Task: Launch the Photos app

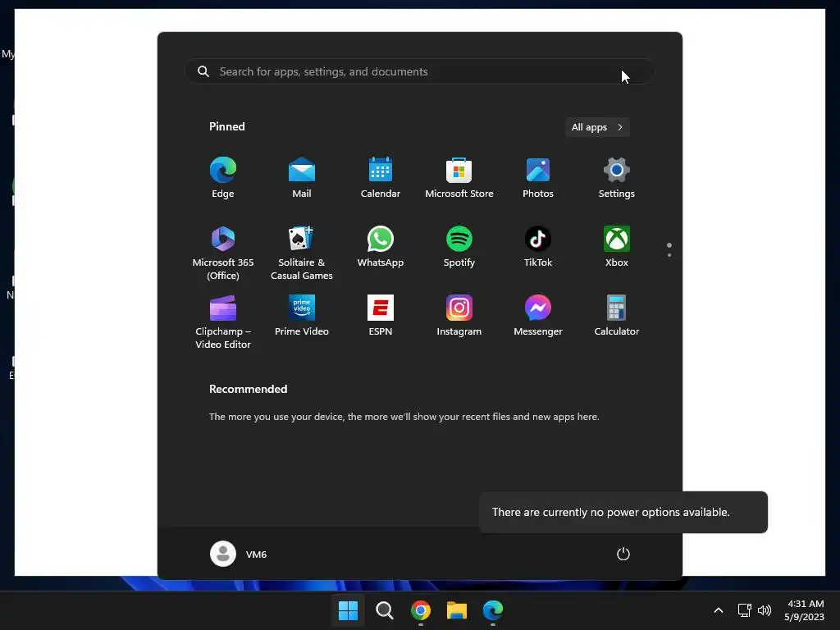Action: 538,178
